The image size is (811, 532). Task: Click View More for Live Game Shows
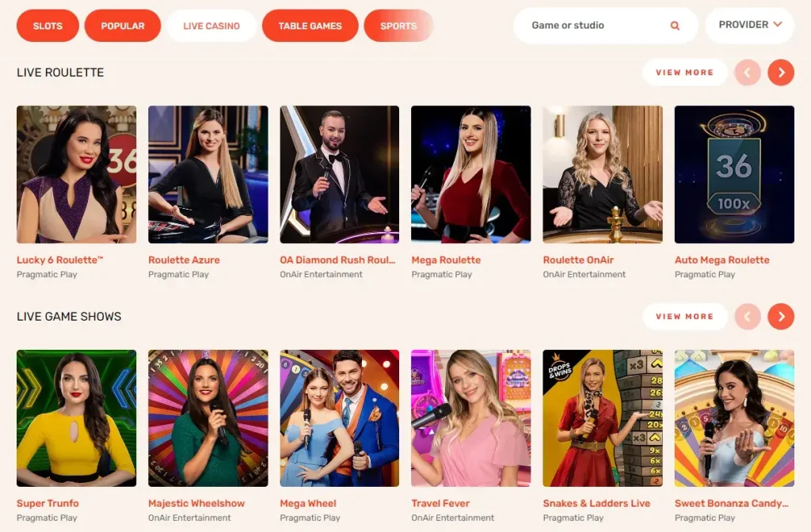(x=685, y=317)
